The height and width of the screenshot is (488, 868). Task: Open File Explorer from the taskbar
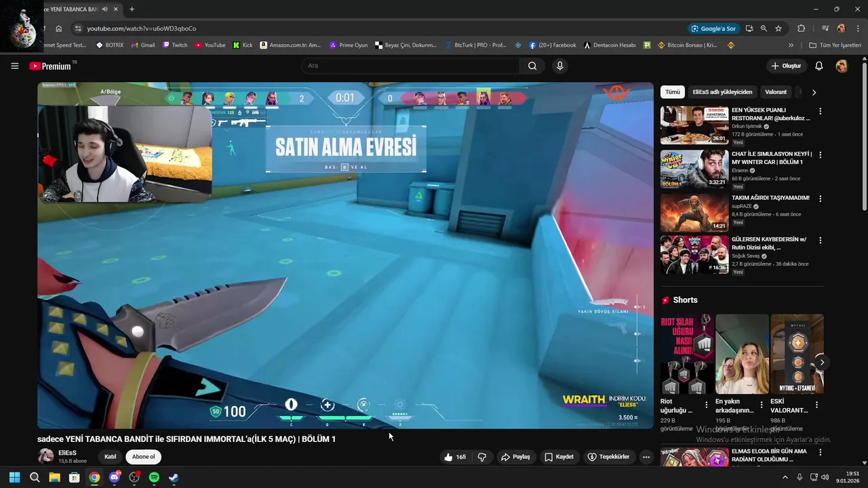[x=54, y=477]
